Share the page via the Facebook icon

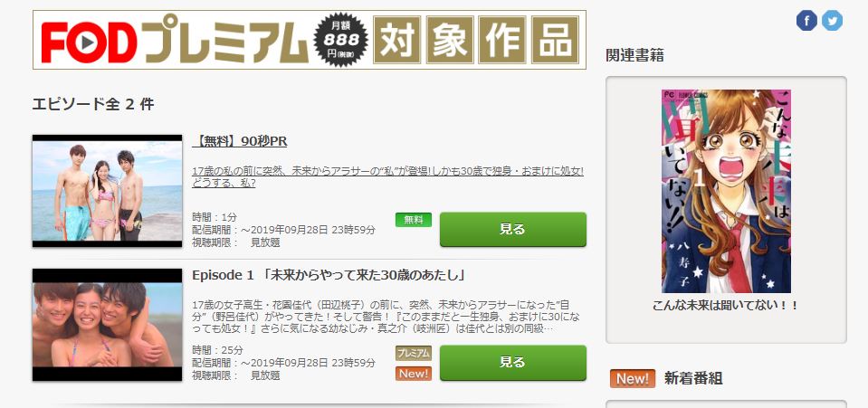[806, 21]
